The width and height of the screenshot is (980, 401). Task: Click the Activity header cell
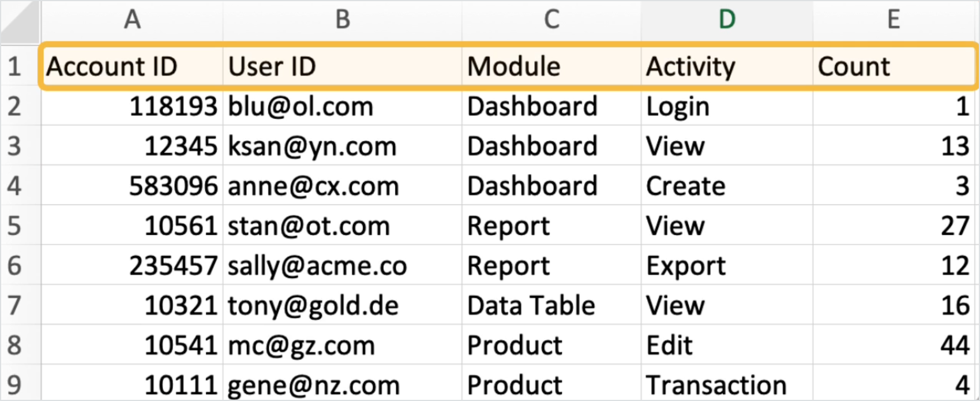[x=727, y=66]
